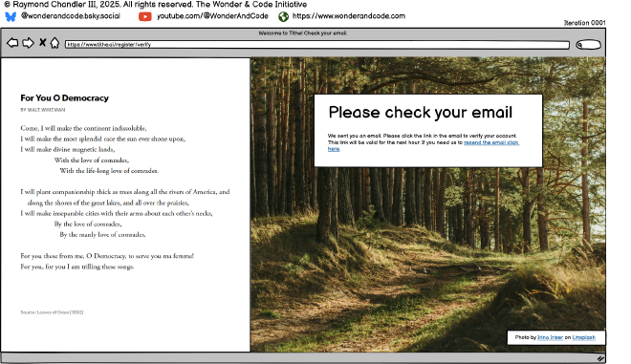Open the Irina Iriser photographer link

[550, 337]
